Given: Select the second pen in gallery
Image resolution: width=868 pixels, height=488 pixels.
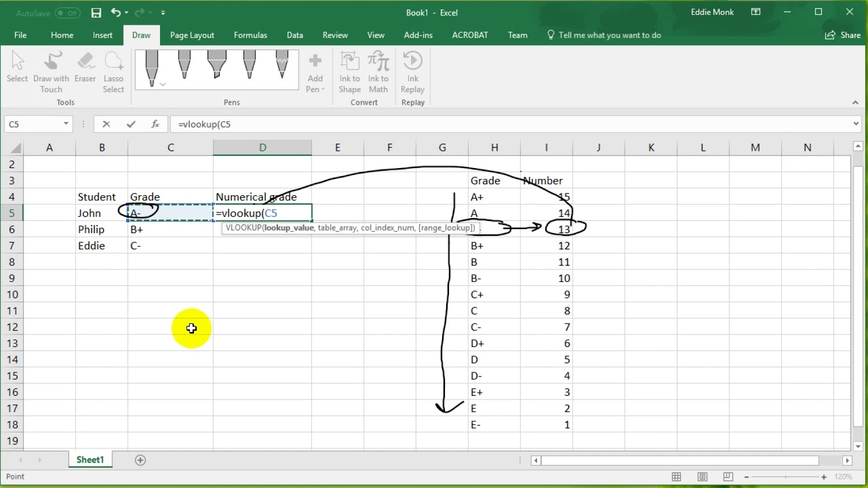Looking at the screenshot, I should click(184, 65).
